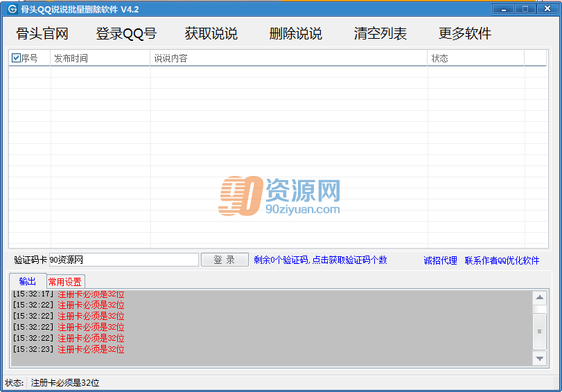Choose 删除说说 to delete posts
The height and width of the screenshot is (392, 562).
click(296, 34)
